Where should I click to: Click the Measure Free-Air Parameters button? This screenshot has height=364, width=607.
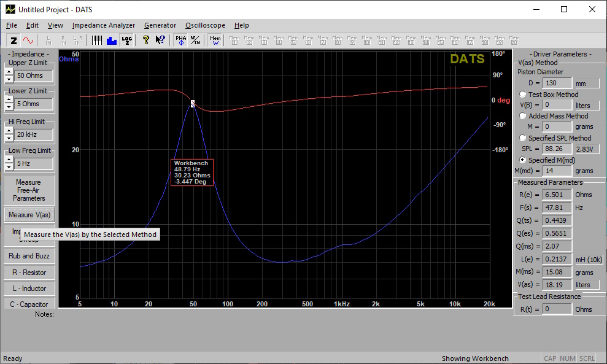(x=29, y=190)
